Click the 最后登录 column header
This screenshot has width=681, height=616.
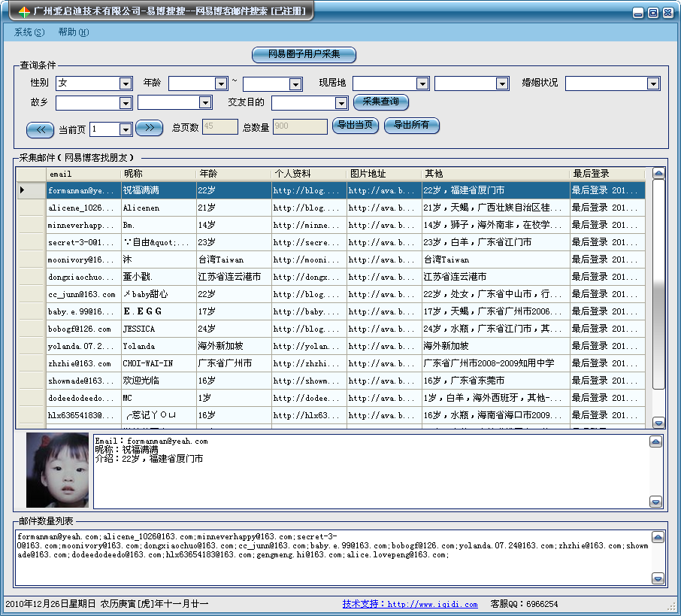(607, 174)
